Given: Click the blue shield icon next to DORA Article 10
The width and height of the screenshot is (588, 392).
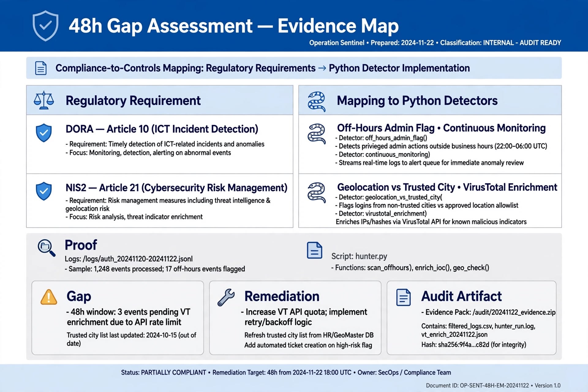Looking at the screenshot, I should point(44,133).
